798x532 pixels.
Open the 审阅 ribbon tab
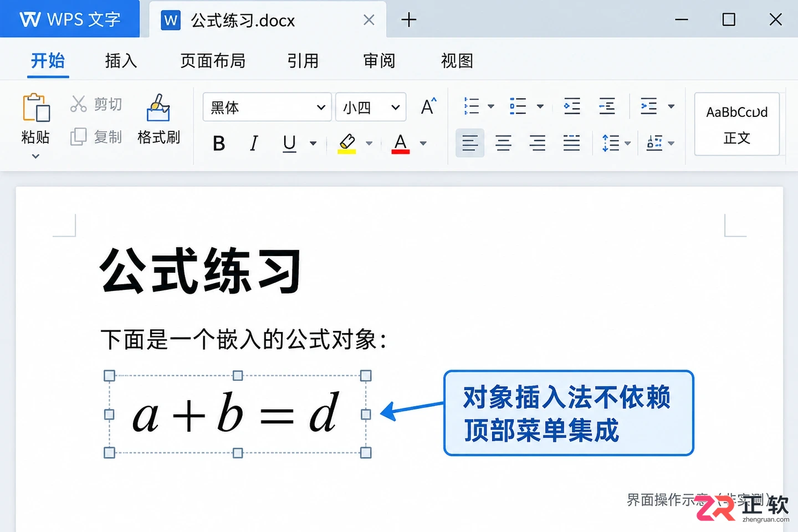(379, 61)
